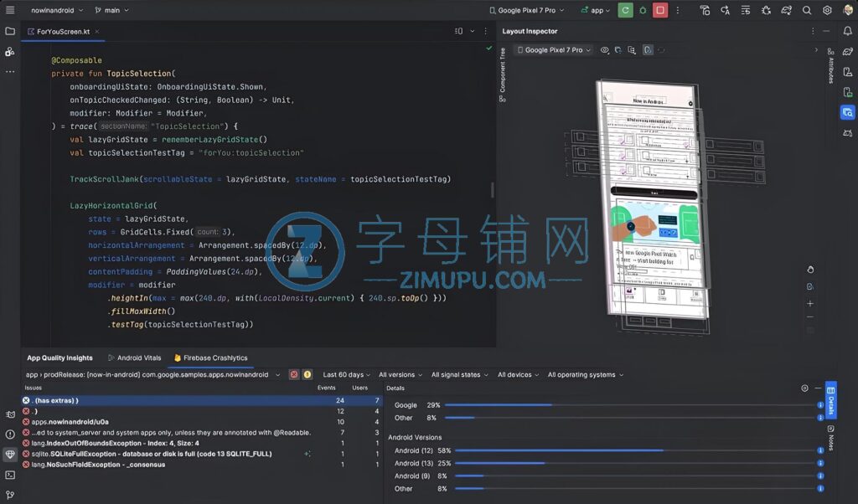Click the Layout Inspector zoom out minus
The height and width of the screenshot is (504, 858).
click(810, 317)
